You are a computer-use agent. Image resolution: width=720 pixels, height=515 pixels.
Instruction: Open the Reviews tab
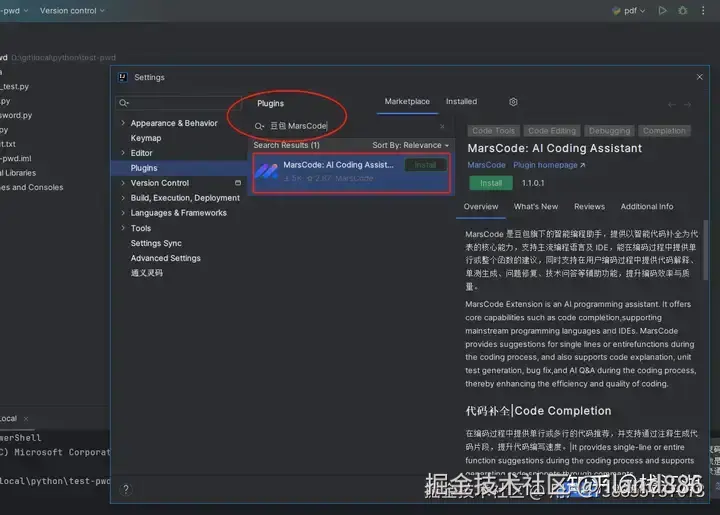click(x=589, y=207)
